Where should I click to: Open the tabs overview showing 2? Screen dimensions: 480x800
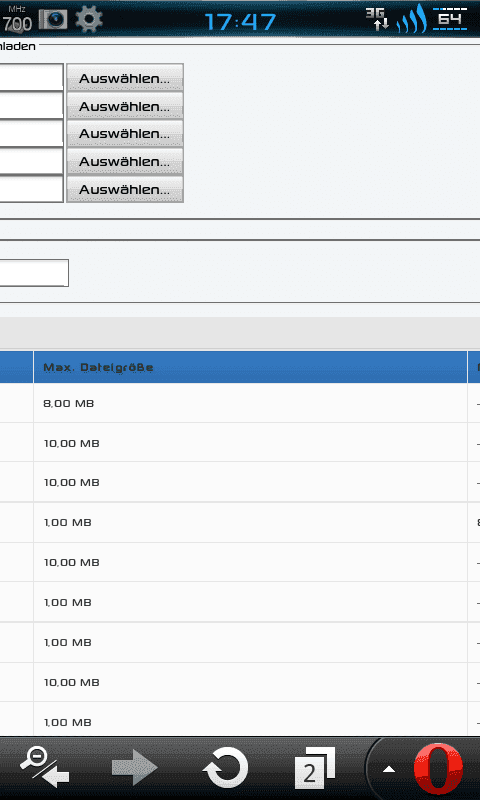(315, 768)
